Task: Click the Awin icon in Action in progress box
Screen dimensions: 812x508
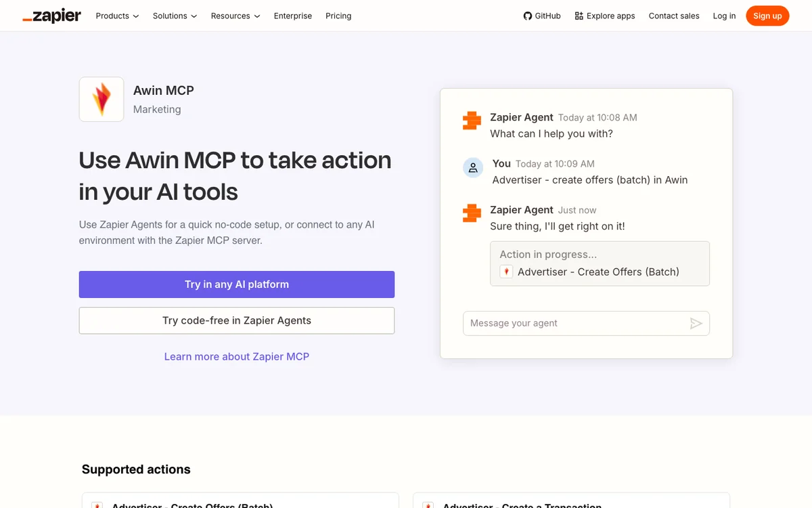Action: 506,272
